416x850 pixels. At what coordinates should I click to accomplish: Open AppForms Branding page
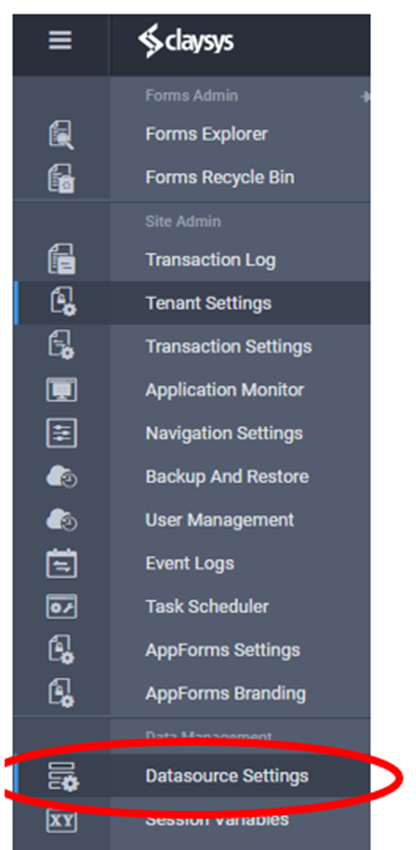tap(226, 693)
